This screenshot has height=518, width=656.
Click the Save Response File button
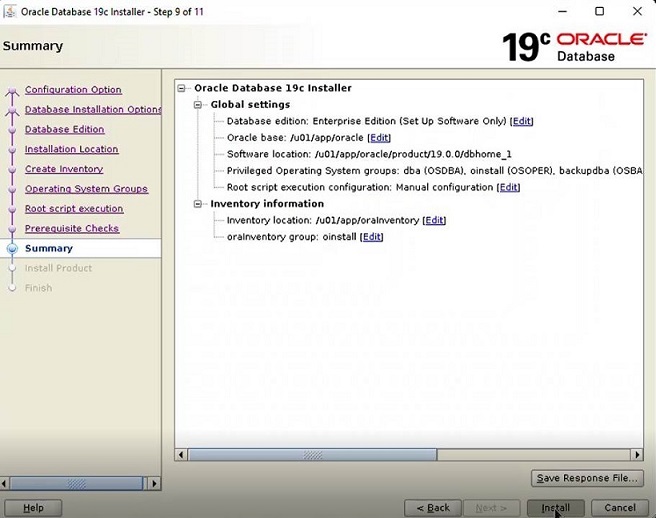pyautogui.click(x=587, y=478)
